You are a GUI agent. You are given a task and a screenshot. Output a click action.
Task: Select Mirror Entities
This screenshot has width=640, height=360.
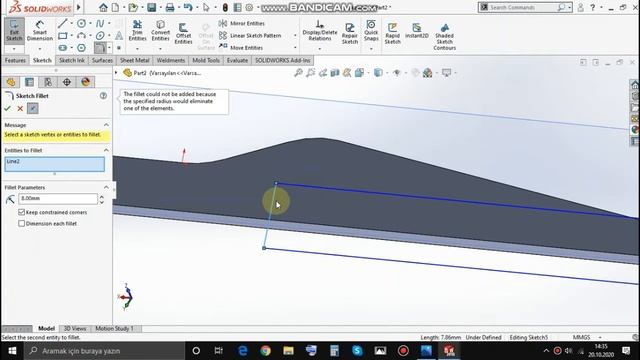coord(242,24)
